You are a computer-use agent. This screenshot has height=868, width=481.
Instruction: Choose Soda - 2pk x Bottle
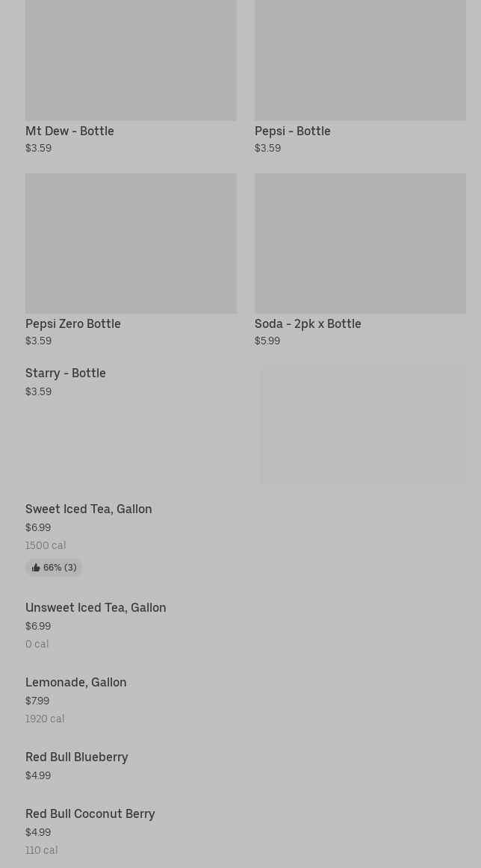(x=307, y=324)
